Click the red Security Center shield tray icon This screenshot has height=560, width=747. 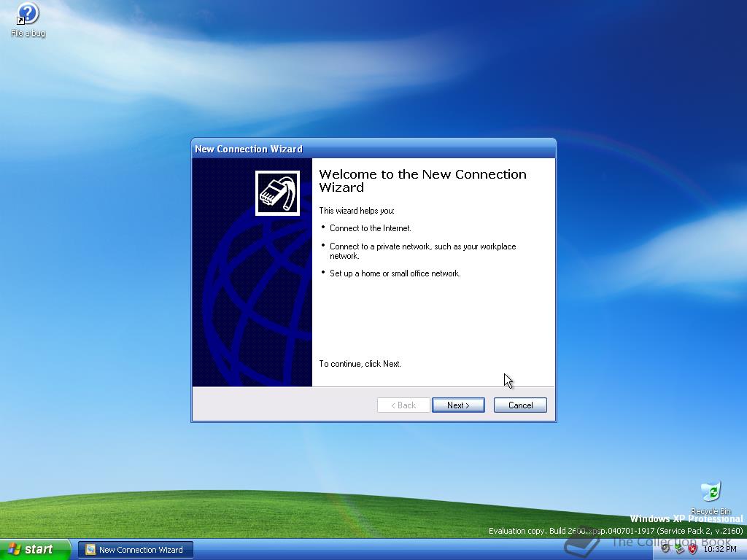(x=693, y=549)
